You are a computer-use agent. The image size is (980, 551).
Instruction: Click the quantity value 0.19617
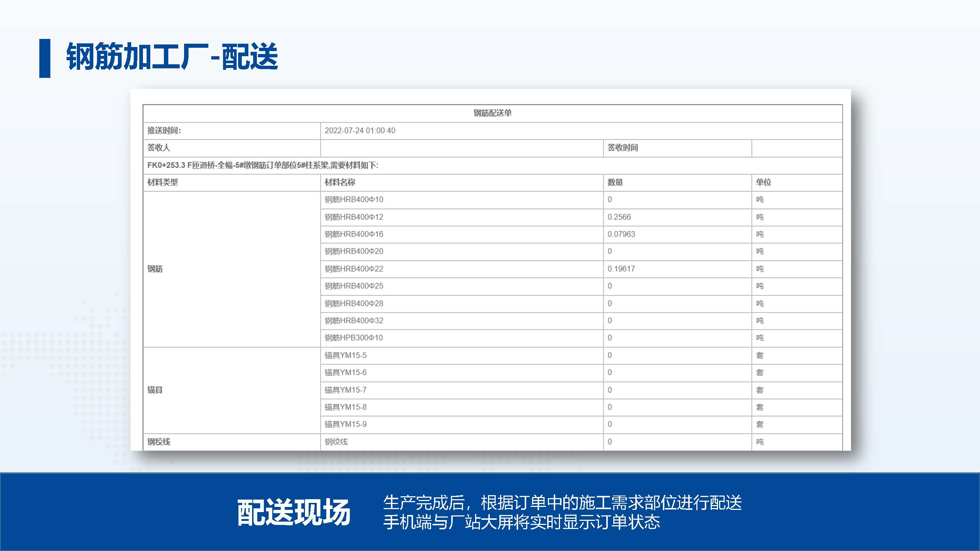tap(621, 269)
